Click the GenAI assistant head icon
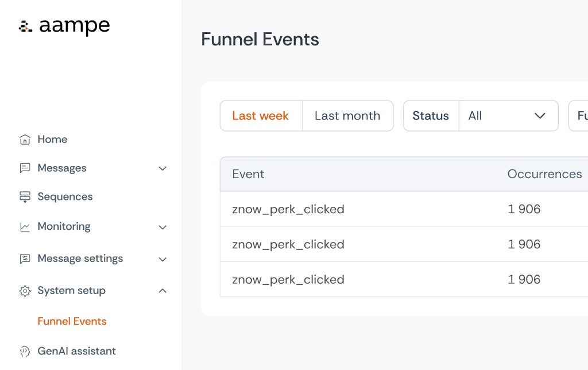The image size is (588, 370). point(25,352)
